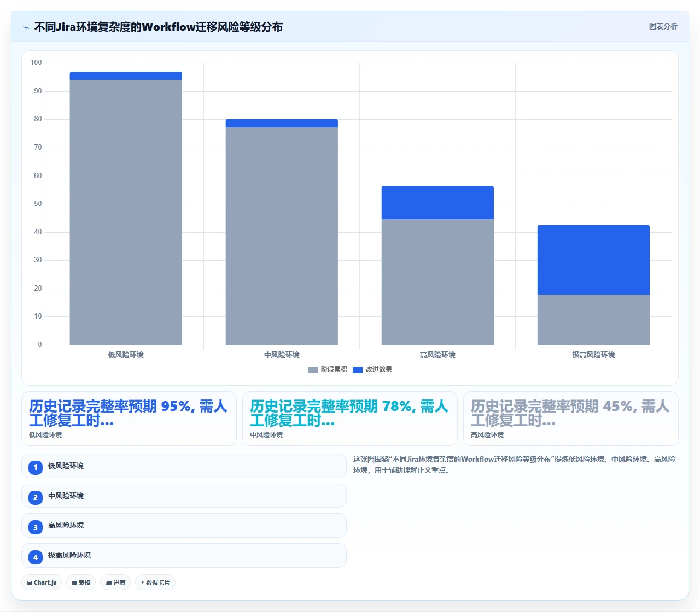This screenshot has height=612, width=700.
Task: Click the 100 y-axis tick label
Action: click(36, 63)
